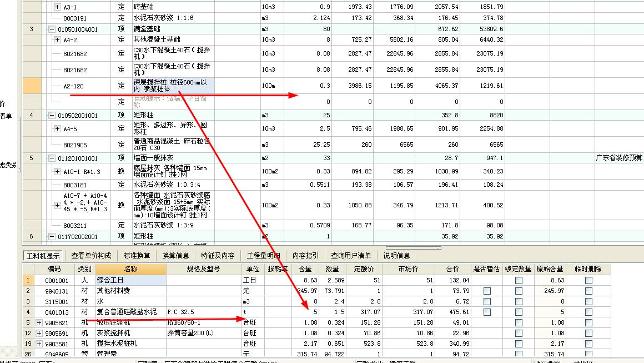Switch to the 内容指引 tab

305,256
